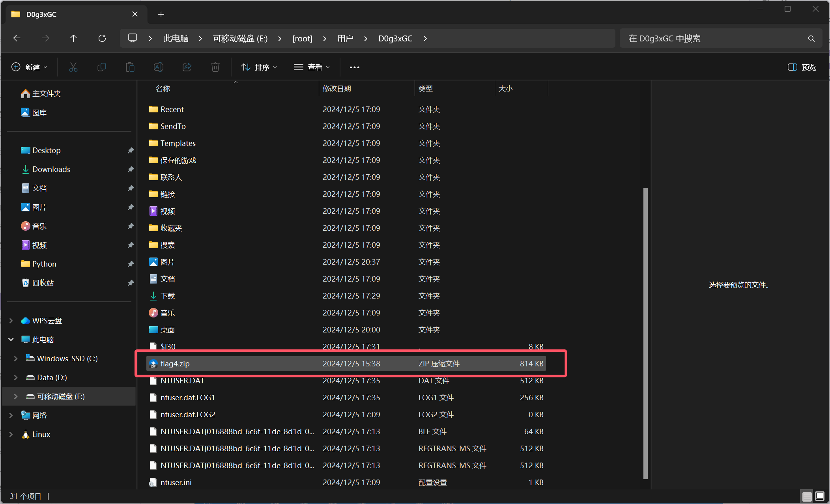Select the 保存的游戏 folder
Screen dimensions: 830x504
pos(346,160)
